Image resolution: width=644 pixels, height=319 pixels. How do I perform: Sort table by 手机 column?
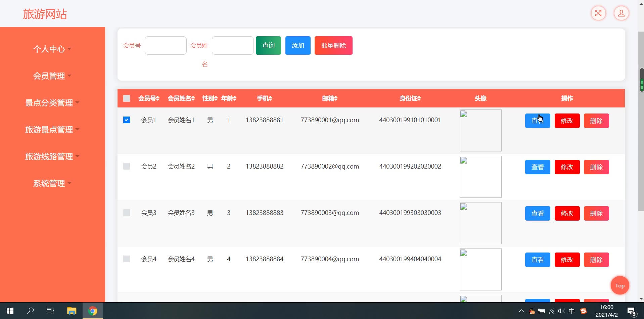click(265, 98)
